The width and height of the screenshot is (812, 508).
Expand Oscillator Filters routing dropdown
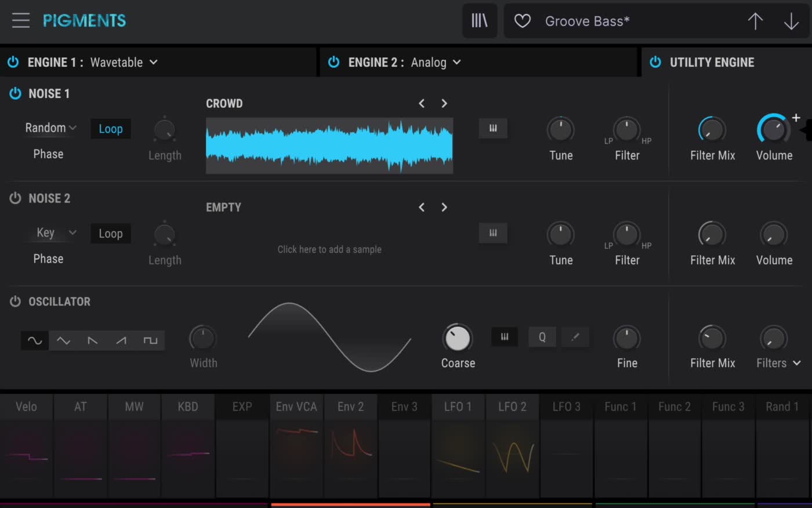coord(778,363)
